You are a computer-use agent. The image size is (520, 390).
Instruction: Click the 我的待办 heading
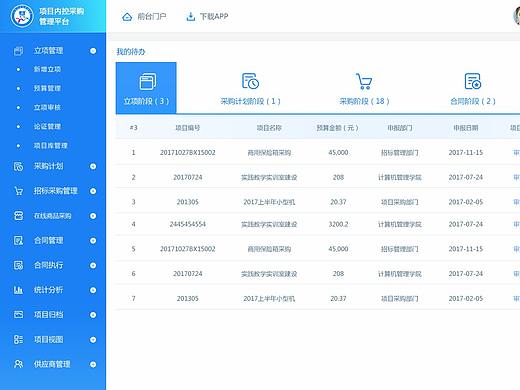(131, 52)
